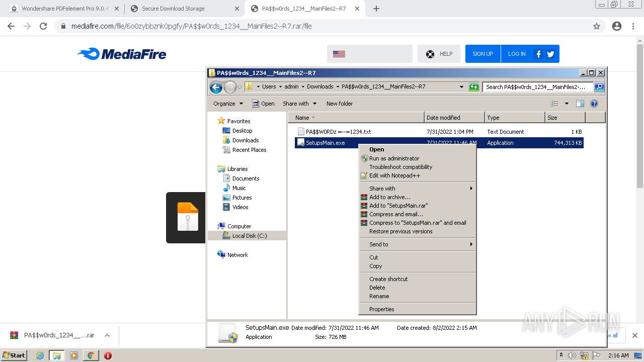This screenshot has height=362, width=644.
Task: Open Chrome three-dot menu
Action: [633, 26]
